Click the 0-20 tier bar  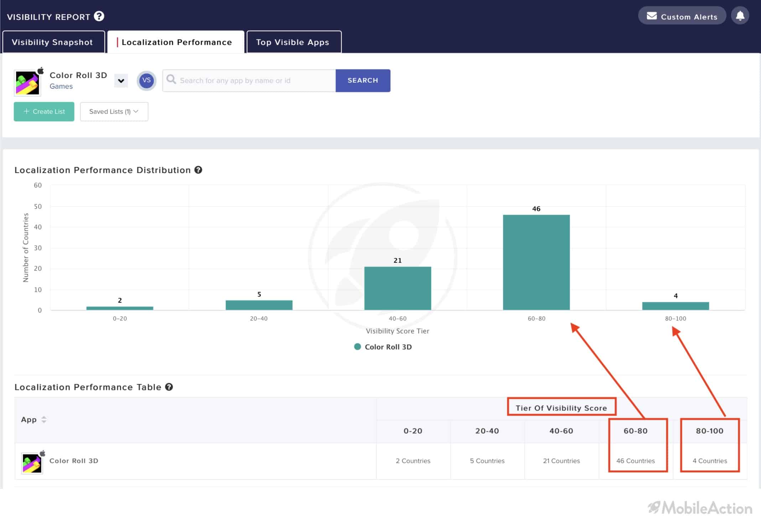pyautogui.click(x=120, y=308)
